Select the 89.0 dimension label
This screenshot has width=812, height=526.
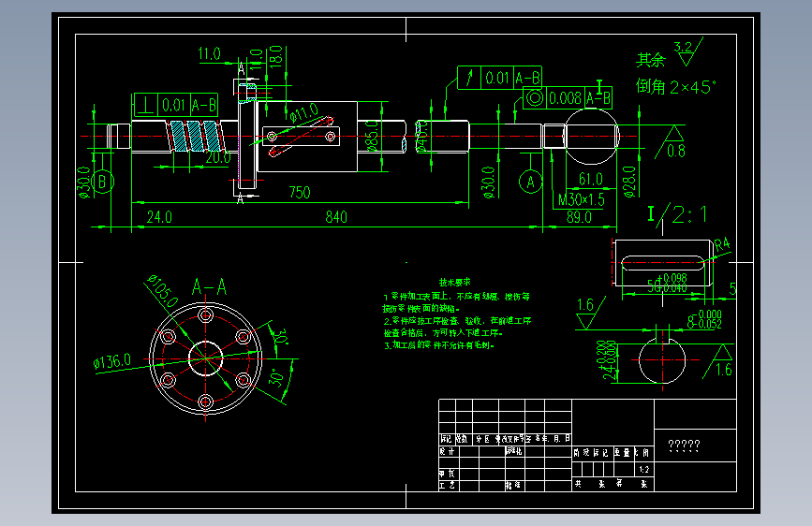579,217
